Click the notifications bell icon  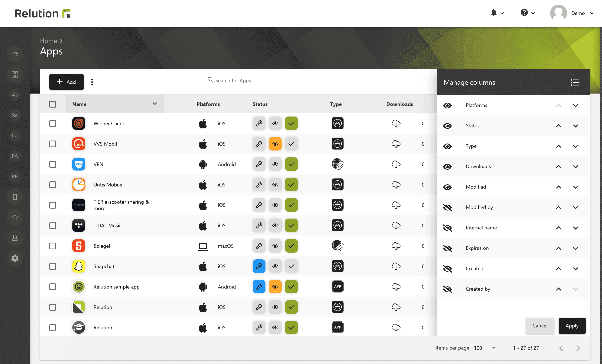click(x=494, y=13)
